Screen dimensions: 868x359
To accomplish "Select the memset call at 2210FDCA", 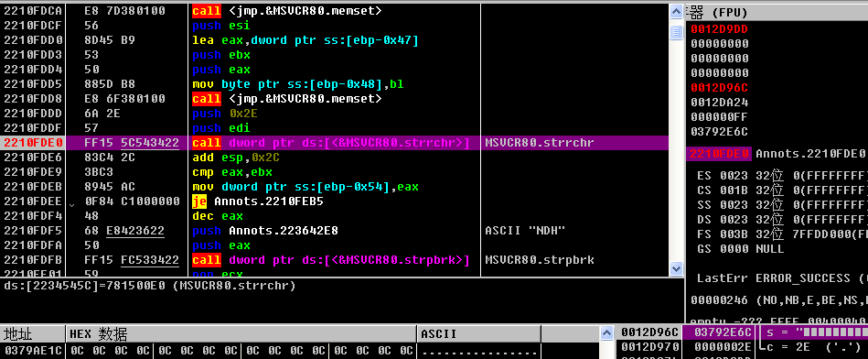I will pyautogui.click(x=287, y=10).
